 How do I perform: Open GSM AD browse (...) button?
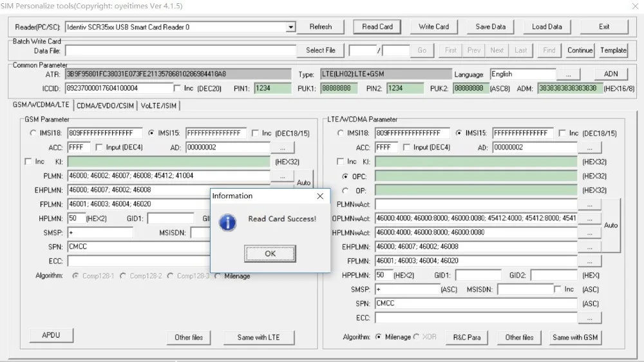(283, 148)
